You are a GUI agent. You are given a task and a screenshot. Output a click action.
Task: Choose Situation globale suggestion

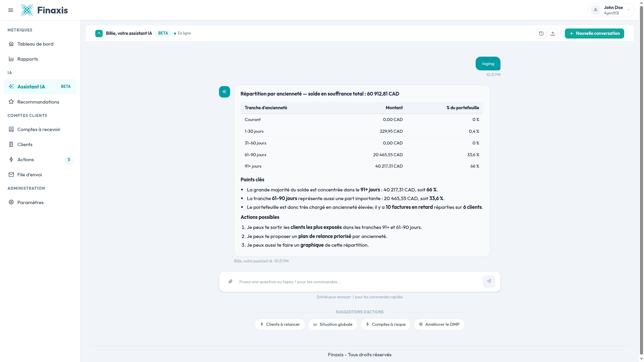pyautogui.click(x=333, y=324)
